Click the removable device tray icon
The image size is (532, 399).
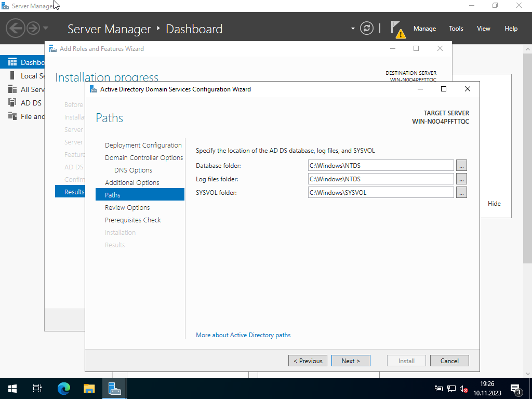tap(438, 389)
